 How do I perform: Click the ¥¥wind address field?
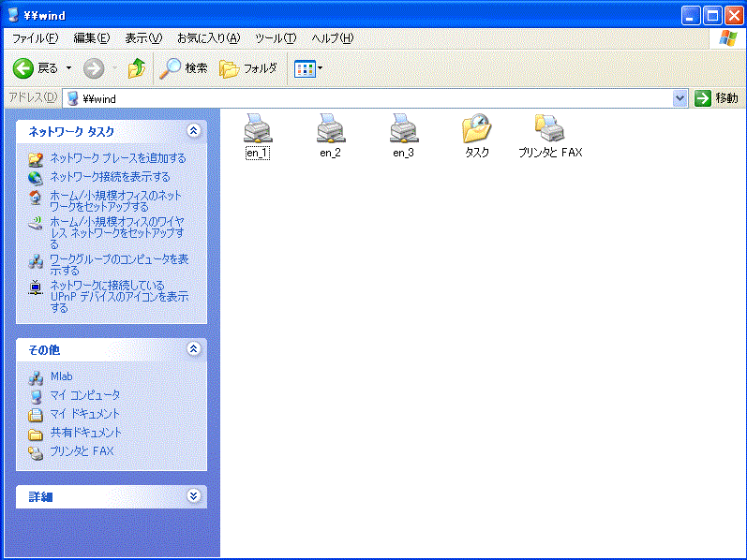[x=366, y=98]
